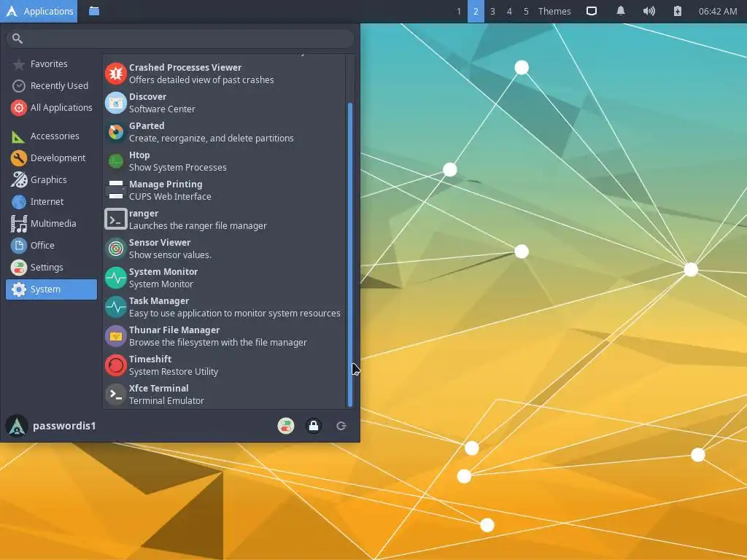The image size is (747, 560).
Task: Click 'Launches the ranger file manager' text
Action: [x=198, y=226]
